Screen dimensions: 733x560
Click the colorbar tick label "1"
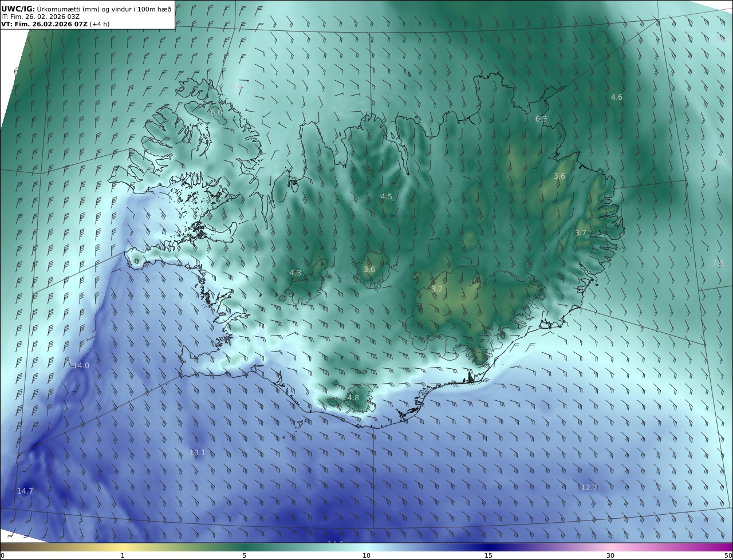click(x=123, y=555)
